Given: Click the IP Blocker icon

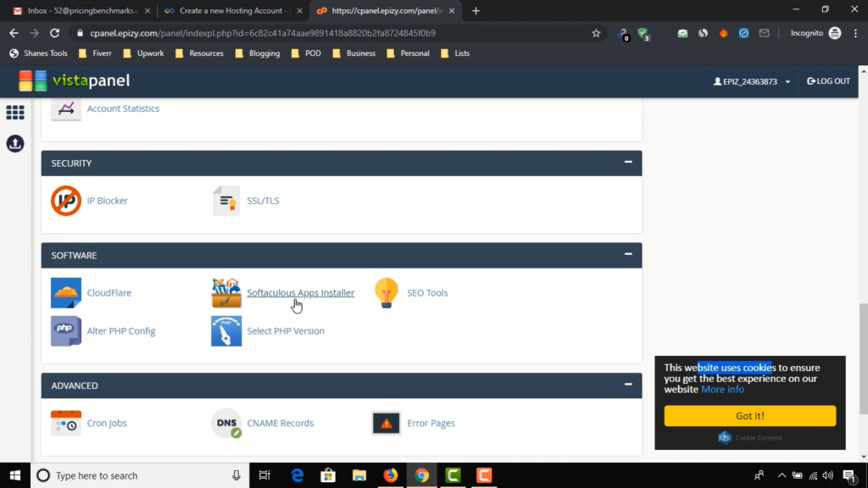Looking at the screenshot, I should click(x=66, y=200).
